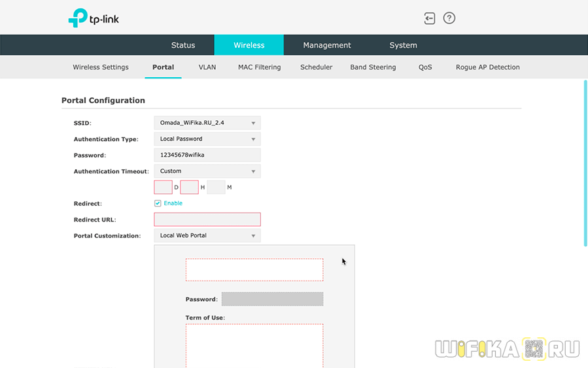Open the Management tab

(x=327, y=45)
